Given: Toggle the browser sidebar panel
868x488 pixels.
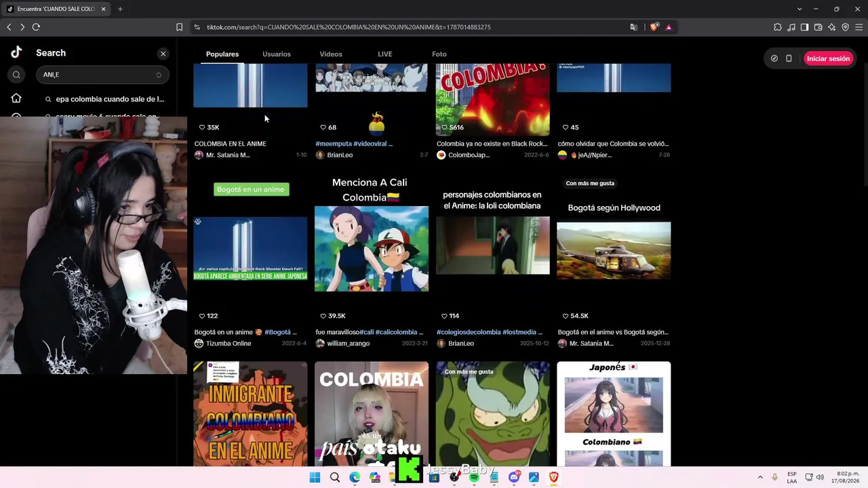Looking at the screenshot, I should (x=804, y=27).
